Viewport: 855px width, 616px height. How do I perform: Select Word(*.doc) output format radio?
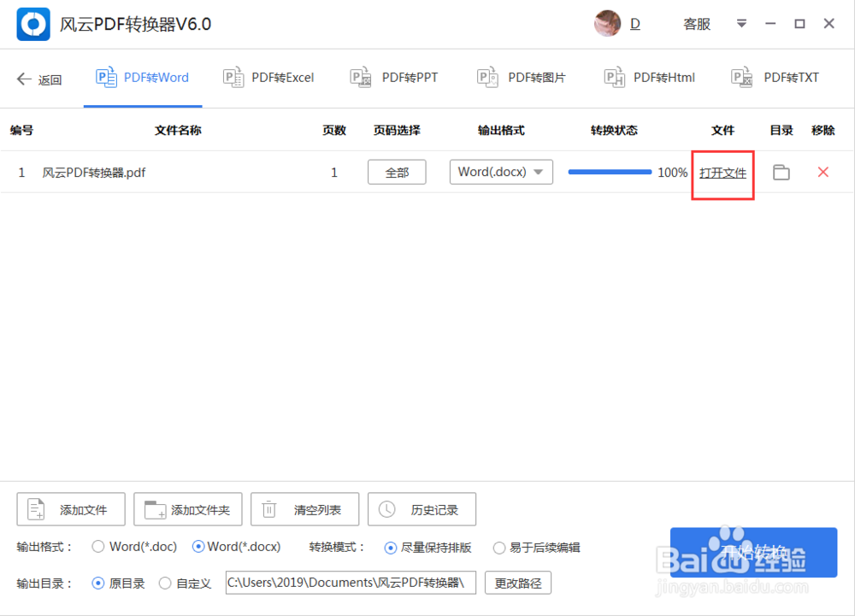click(x=98, y=546)
